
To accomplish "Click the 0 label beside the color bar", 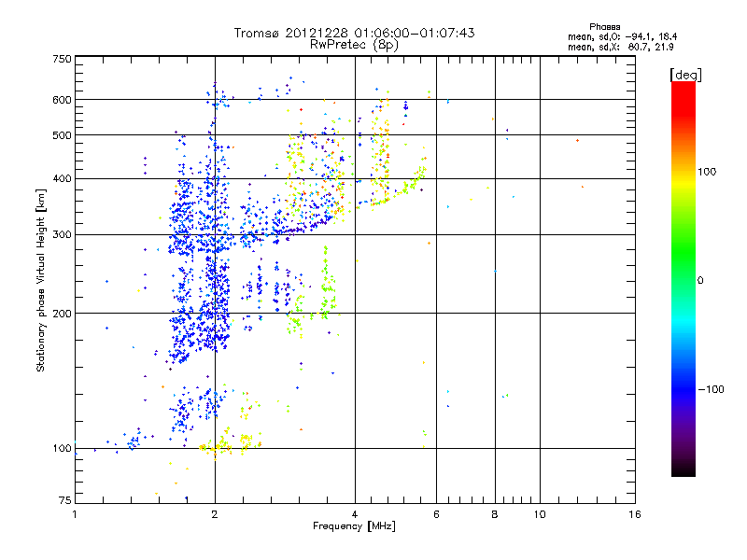I will coord(700,281).
